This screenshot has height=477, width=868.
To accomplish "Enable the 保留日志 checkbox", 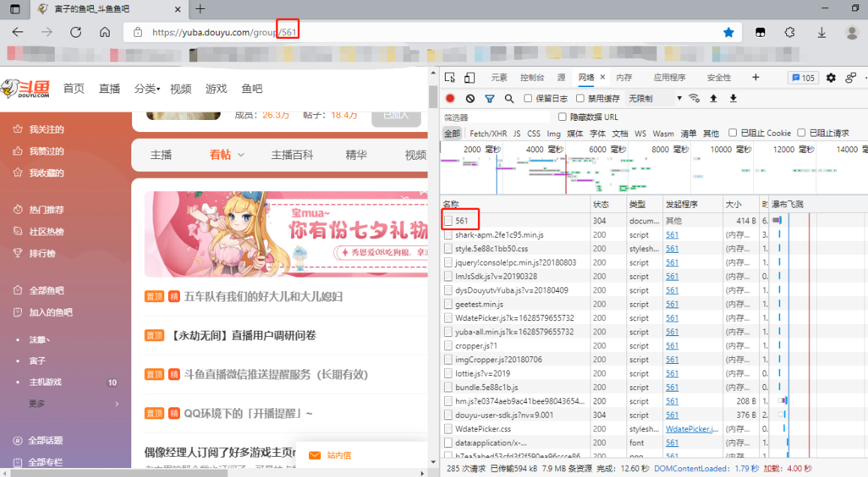I will (528, 98).
